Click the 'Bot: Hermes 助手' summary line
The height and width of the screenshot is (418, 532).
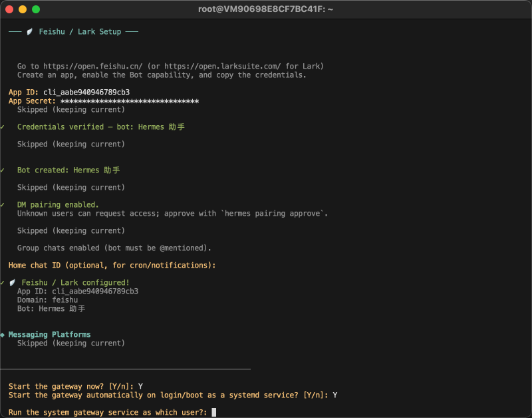pyautogui.click(x=51, y=309)
